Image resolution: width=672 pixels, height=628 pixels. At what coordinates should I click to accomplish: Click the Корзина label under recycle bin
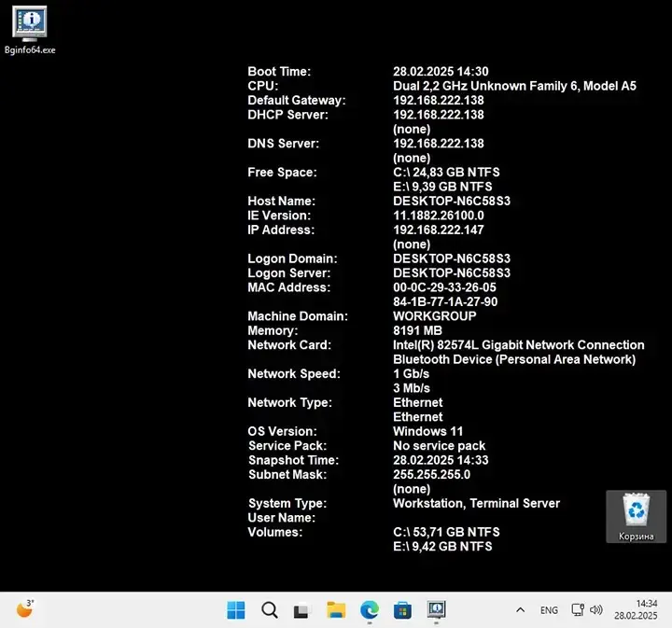tap(637, 537)
